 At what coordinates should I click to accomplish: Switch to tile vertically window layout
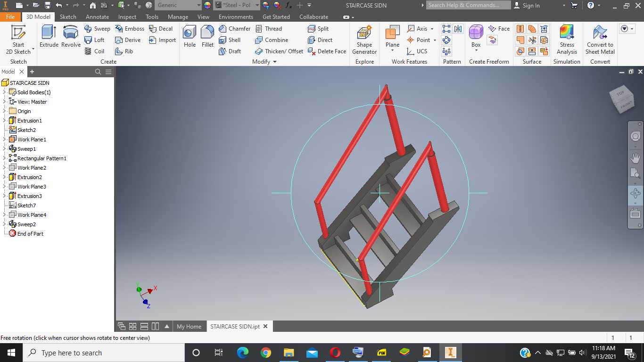(155, 326)
